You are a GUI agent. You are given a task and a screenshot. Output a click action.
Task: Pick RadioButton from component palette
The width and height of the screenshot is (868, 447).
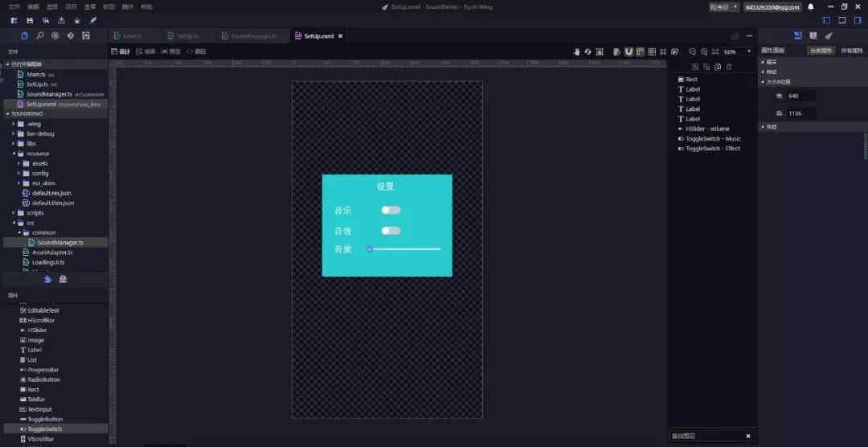tap(43, 379)
